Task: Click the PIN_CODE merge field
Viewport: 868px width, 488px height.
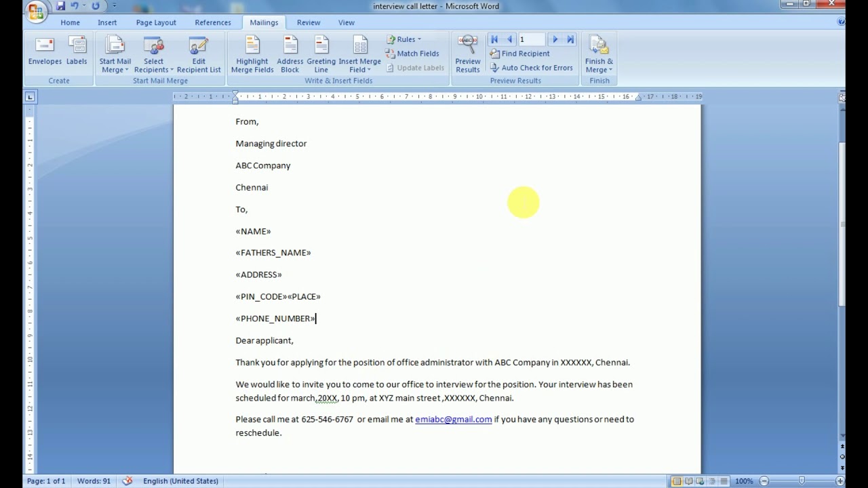Action: pyautogui.click(x=261, y=296)
